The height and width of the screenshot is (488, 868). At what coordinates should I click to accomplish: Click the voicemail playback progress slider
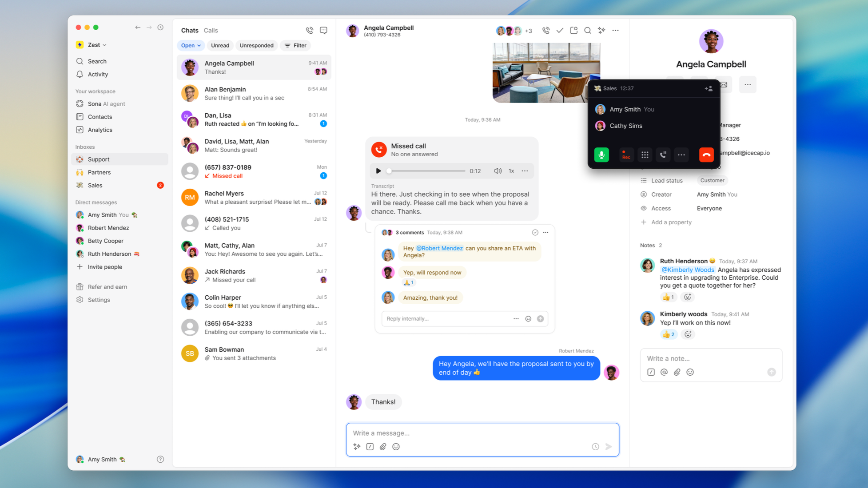click(426, 171)
